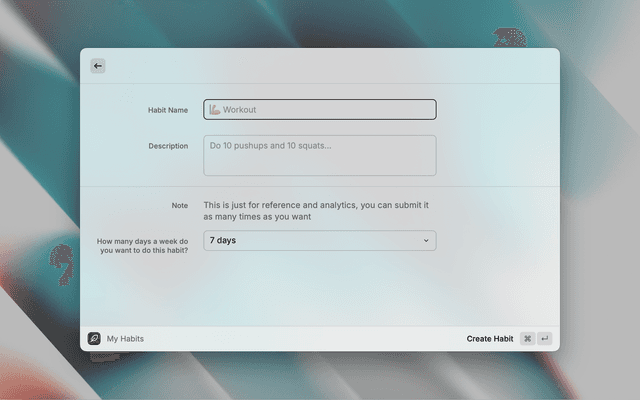Click the note text about reference and analytics
The height and width of the screenshot is (400, 640).
pos(315,210)
